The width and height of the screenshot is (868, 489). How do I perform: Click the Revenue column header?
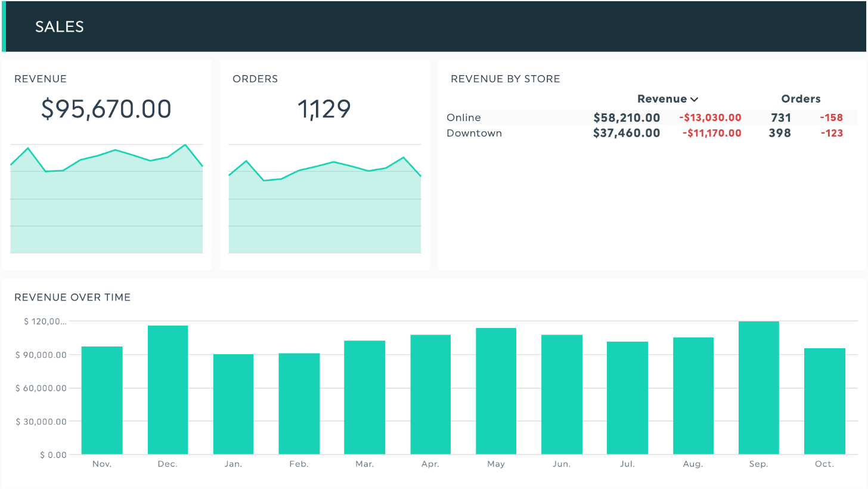click(x=662, y=99)
